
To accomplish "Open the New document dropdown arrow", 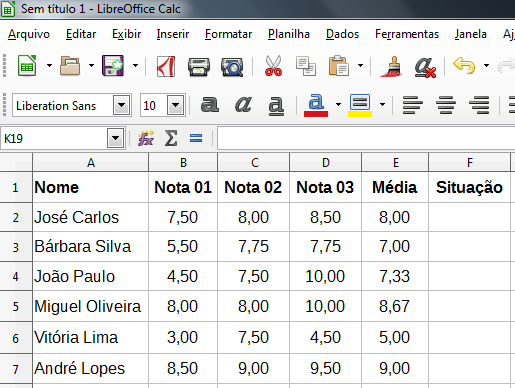I will [x=49, y=66].
